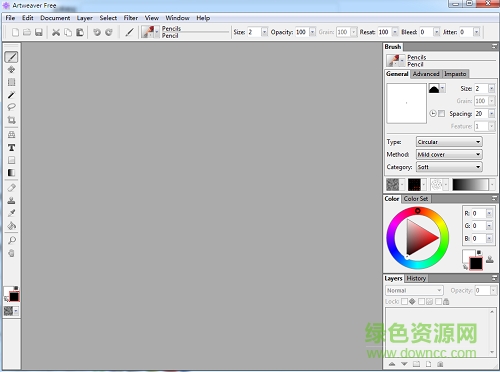Create a new document from toolbar
The height and width of the screenshot is (372, 500).
[x=15, y=32]
